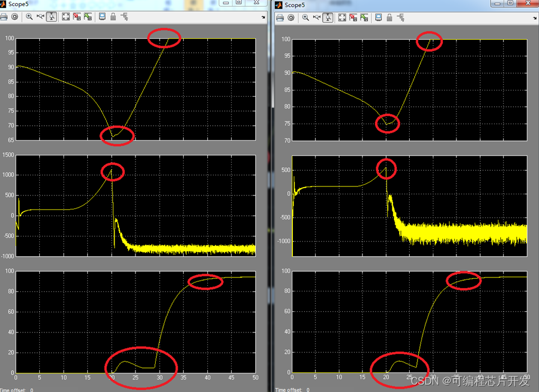
Task: Save current axes settings in left Scope5 window
Action: pos(76,16)
